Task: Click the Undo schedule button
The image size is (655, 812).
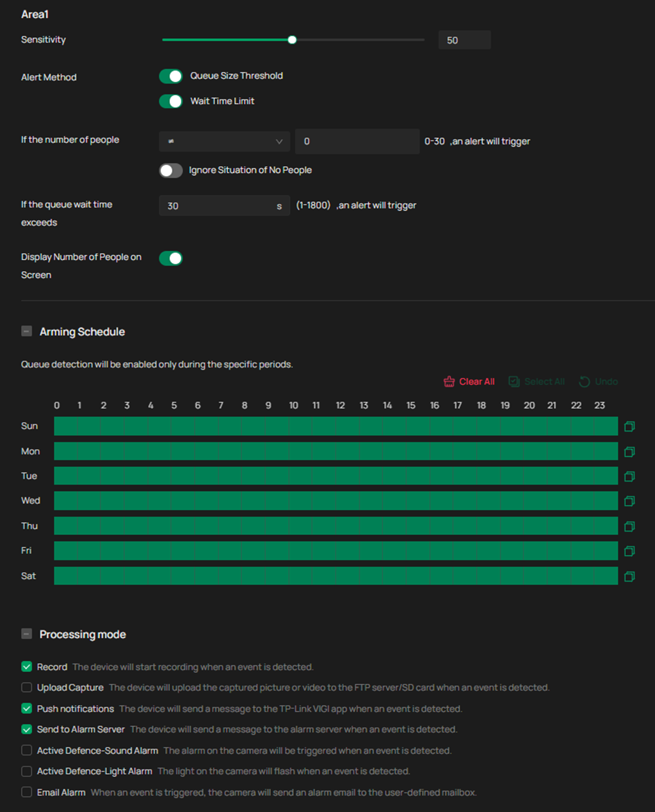Action: [598, 382]
